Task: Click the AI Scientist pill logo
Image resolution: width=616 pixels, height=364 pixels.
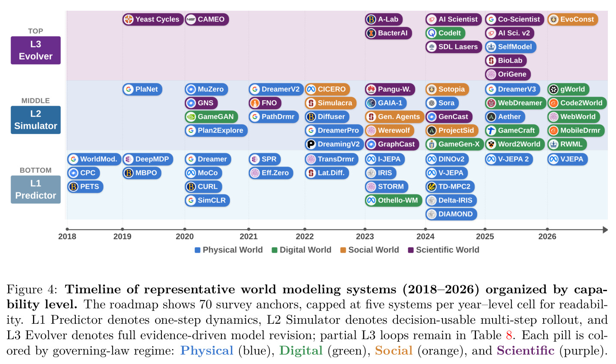Action: 432,19
